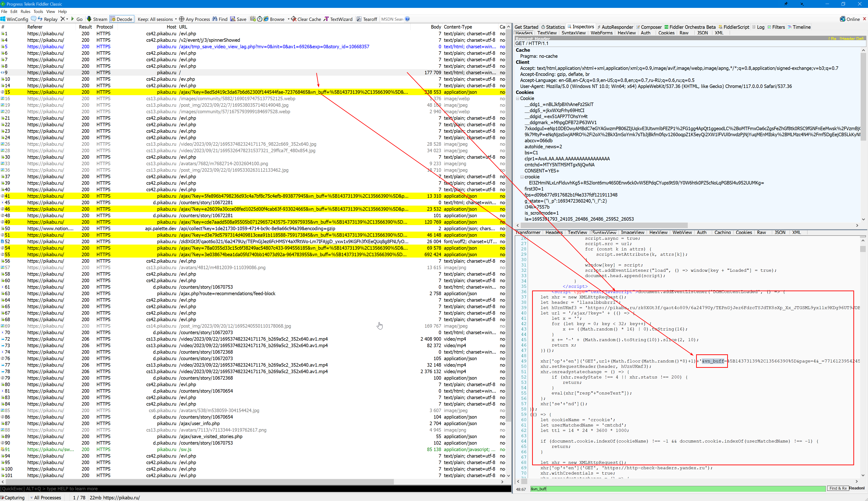
Task: Switch to the Statistics tab
Action: pos(553,27)
